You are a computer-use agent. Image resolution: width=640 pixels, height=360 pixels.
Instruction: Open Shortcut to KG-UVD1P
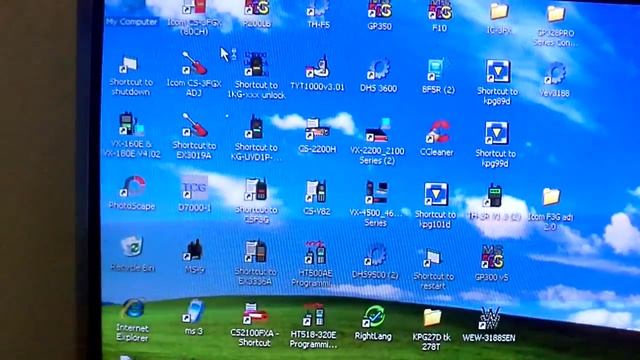coord(256,138)
